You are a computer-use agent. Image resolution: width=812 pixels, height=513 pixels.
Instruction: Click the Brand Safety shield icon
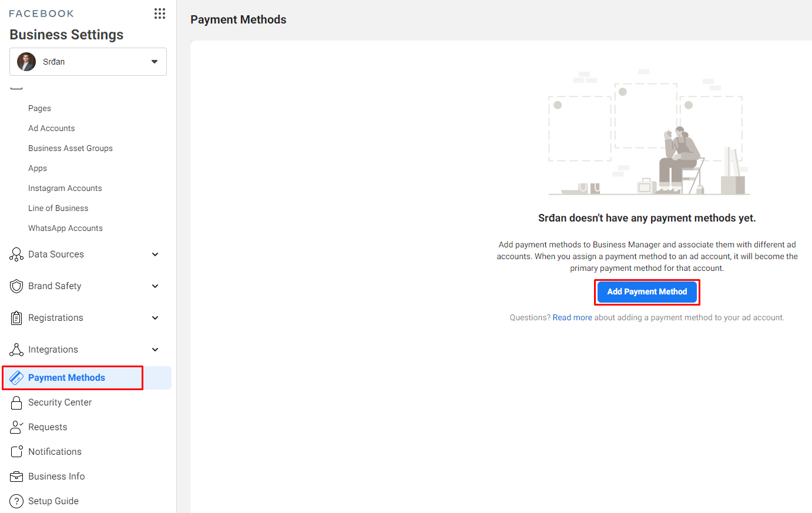point(16,286)
